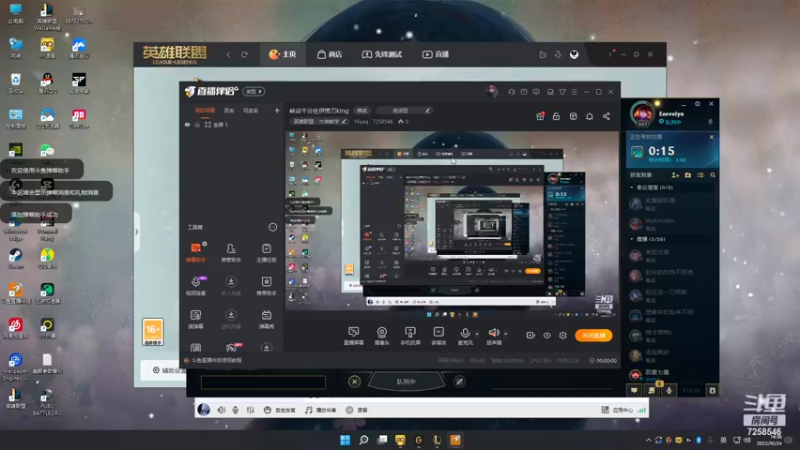Click record video icon beside preview eye
Viewport: 800px width, 450px height.
pos(531,335)
